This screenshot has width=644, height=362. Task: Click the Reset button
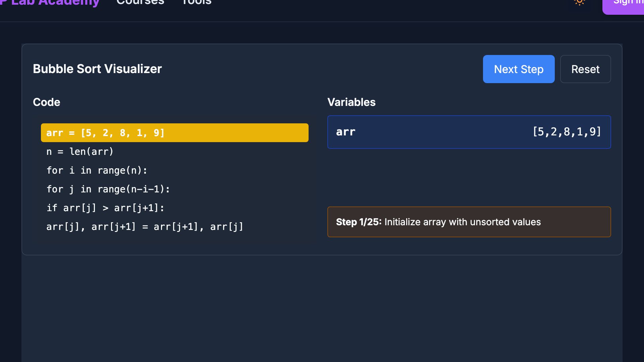point(585,69)
